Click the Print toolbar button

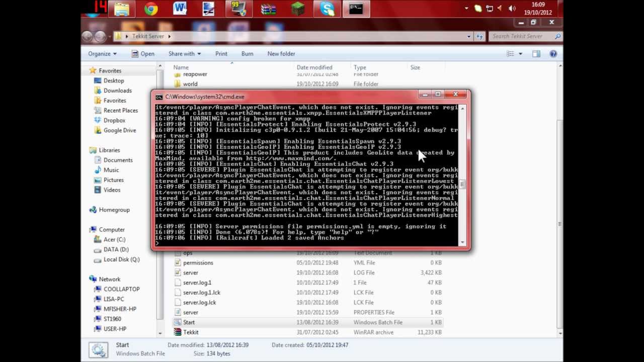221,54
